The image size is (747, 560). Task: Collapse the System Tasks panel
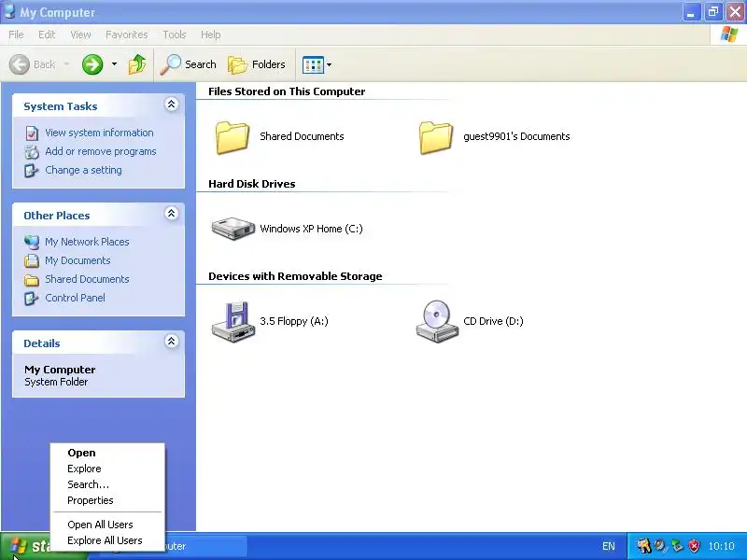click(172, 104)
